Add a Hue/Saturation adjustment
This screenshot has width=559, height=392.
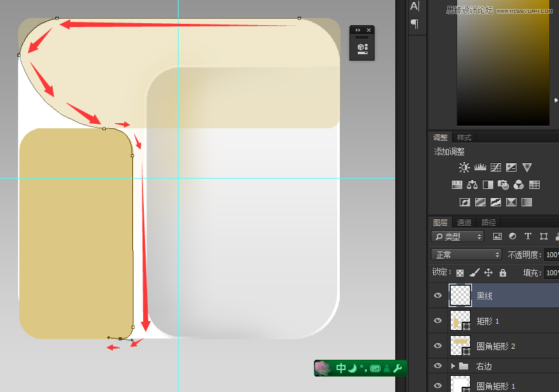(x=456, y=184)
